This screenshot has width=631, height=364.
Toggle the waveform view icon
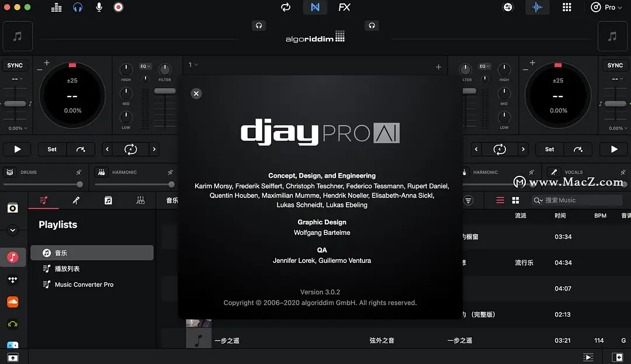coord(538,7)
